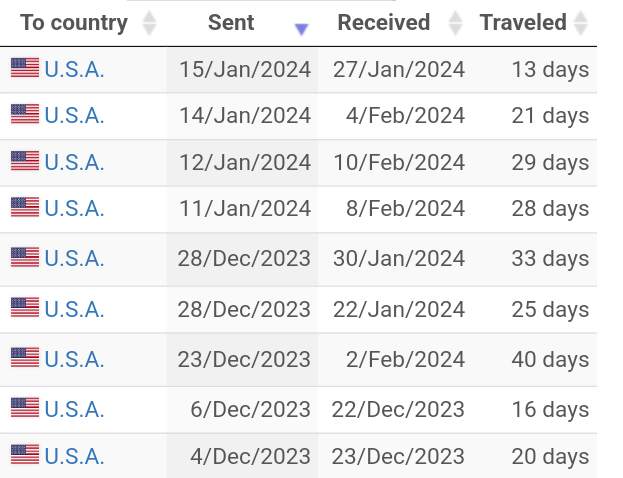Click the 27/Jan/2024 received cell
The height and width of the screenshot is (478, 623).
pyautogui.click(x=399, y=70)
